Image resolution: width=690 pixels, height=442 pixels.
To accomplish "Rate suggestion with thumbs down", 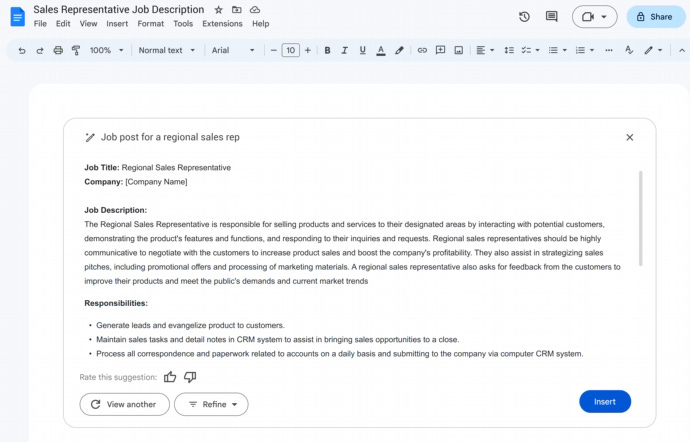I will coord(190,377).
